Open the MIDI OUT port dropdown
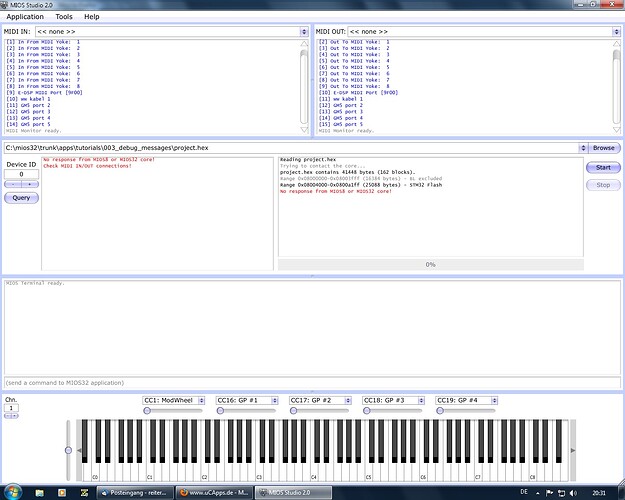Image resolution: width=625 pixels, height=500 pixels. (484, 31)
